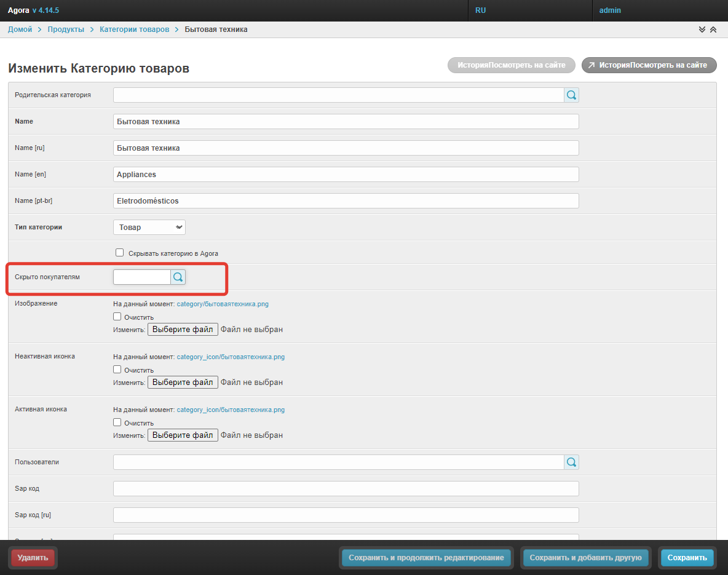The image size is (728, 575).
Task: Go to Домой in breadcrumbs
Action: point(20,30)
